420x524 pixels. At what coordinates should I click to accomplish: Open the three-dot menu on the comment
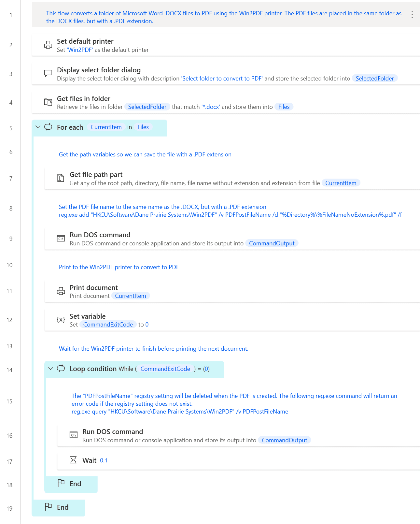[412, 15]
